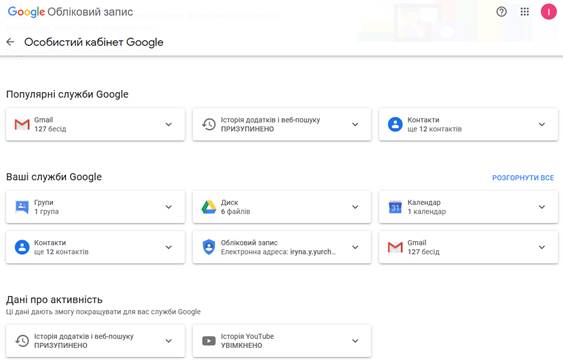Click the Google Drive icon in Диск card
The height and width of the screenshot is (362, 563).
click(x=209, y=207)
